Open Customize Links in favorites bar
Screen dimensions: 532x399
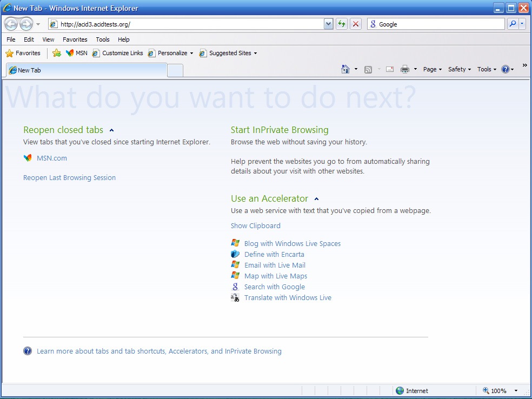pyautogui.click(x=118, y=53)
